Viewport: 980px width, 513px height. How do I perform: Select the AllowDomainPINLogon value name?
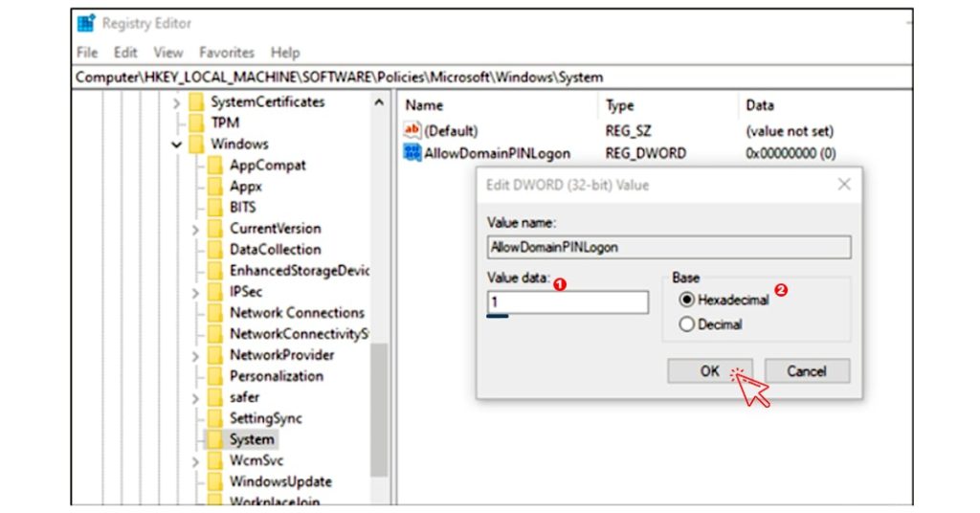[x=497, y=153]
